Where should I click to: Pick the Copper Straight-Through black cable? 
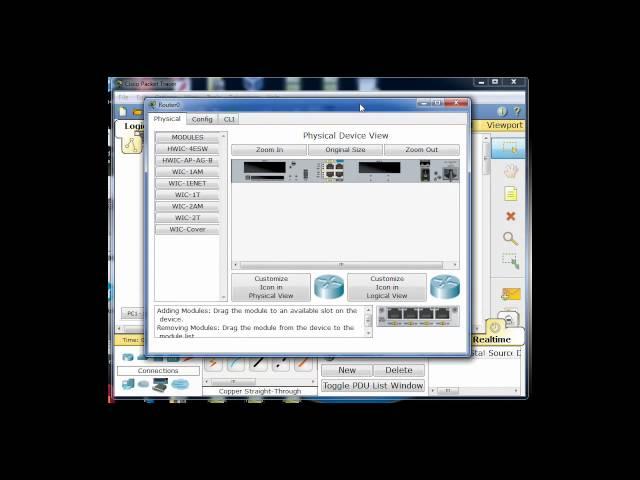pos(258,363)
